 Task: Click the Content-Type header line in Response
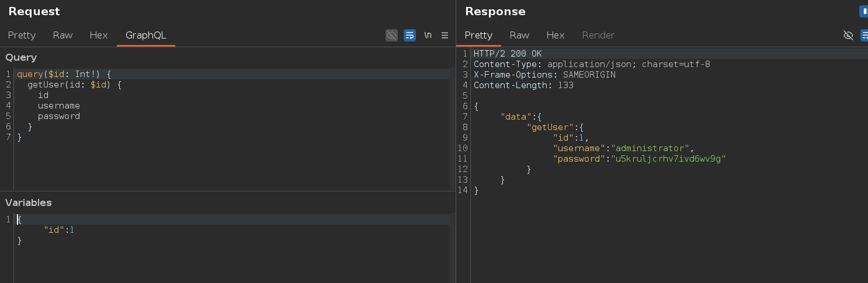pyautogui.click(x=592, y=64)
